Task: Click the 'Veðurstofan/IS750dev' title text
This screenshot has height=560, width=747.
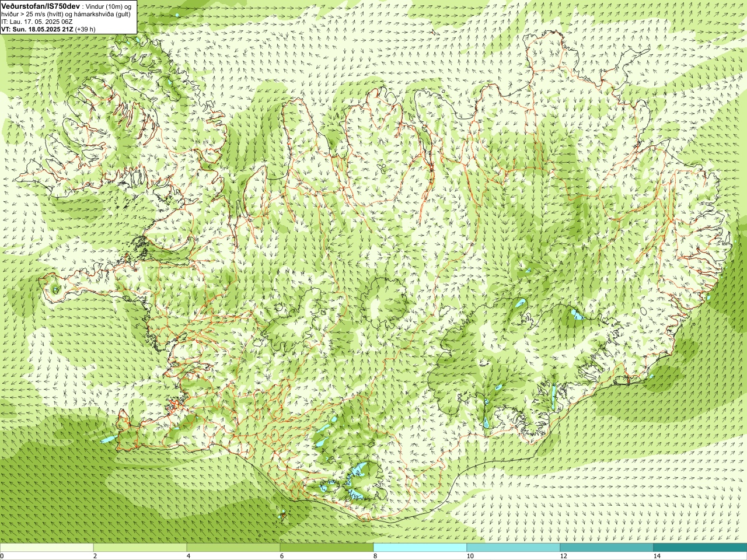Action: [40, 5]
